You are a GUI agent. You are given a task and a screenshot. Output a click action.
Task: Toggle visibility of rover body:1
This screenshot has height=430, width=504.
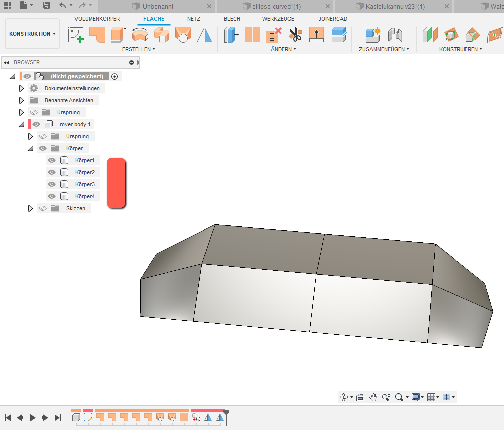(x=36, y=124)
